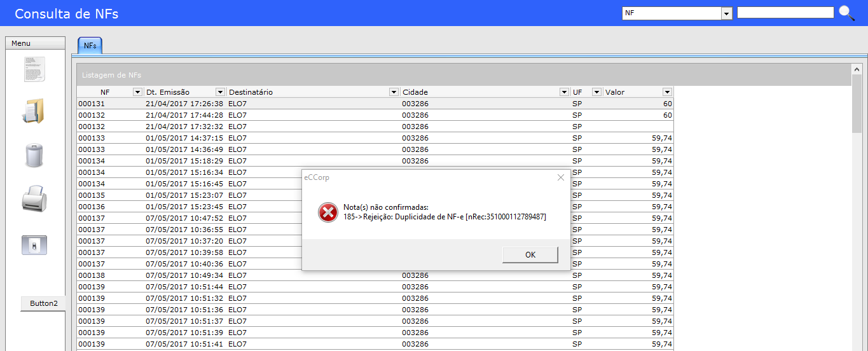Image resolution: width=868 pixels, height=351 pixels.
Task: Select date cell 01/05/2017 15:18:29
Action: click(x=185, y=161)
